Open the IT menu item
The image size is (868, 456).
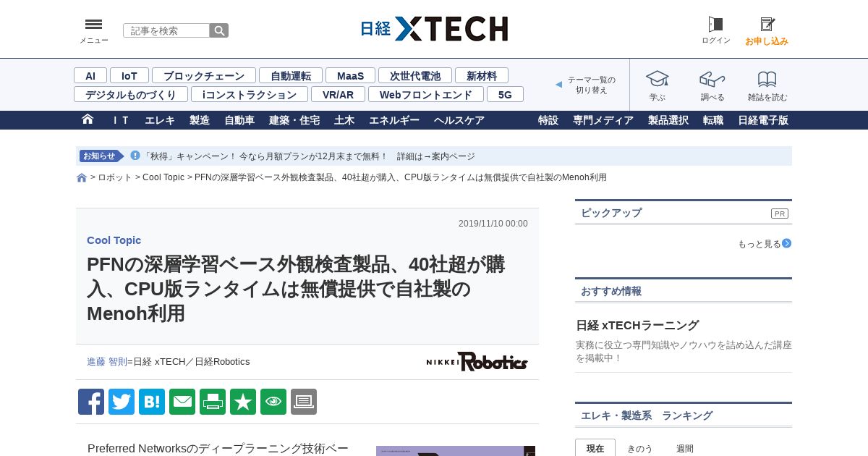pyautogui.click(x=121, y=120)
